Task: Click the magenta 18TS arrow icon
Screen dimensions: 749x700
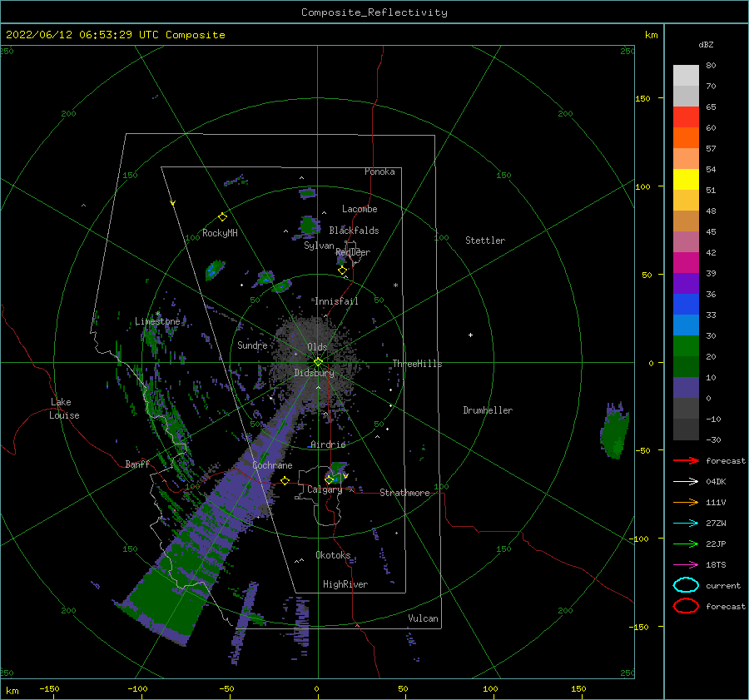Action: 686,565
